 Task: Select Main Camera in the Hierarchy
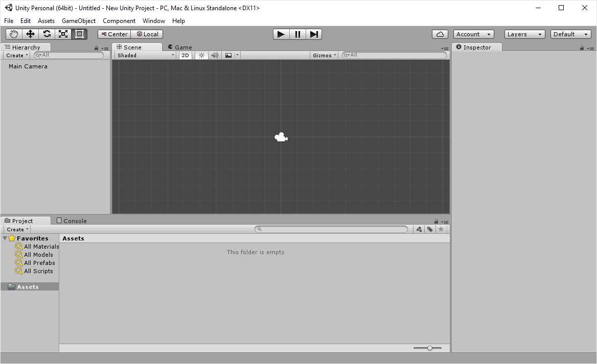(x=28, y=66)
